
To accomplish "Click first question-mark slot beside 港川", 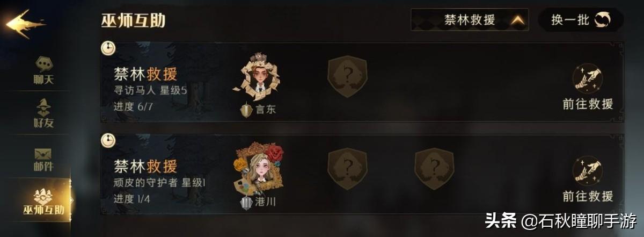I will (x=347, y=169).
